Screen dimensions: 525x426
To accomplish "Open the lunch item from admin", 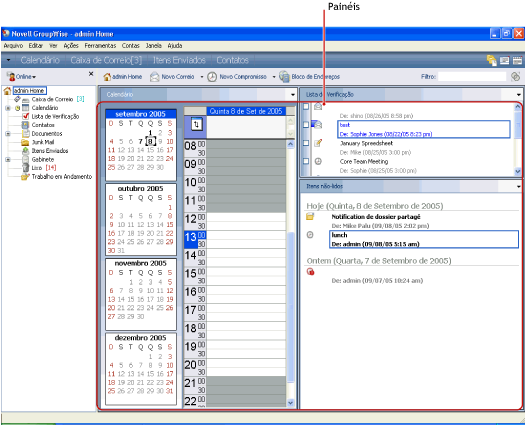I will [x=424, y=239].
